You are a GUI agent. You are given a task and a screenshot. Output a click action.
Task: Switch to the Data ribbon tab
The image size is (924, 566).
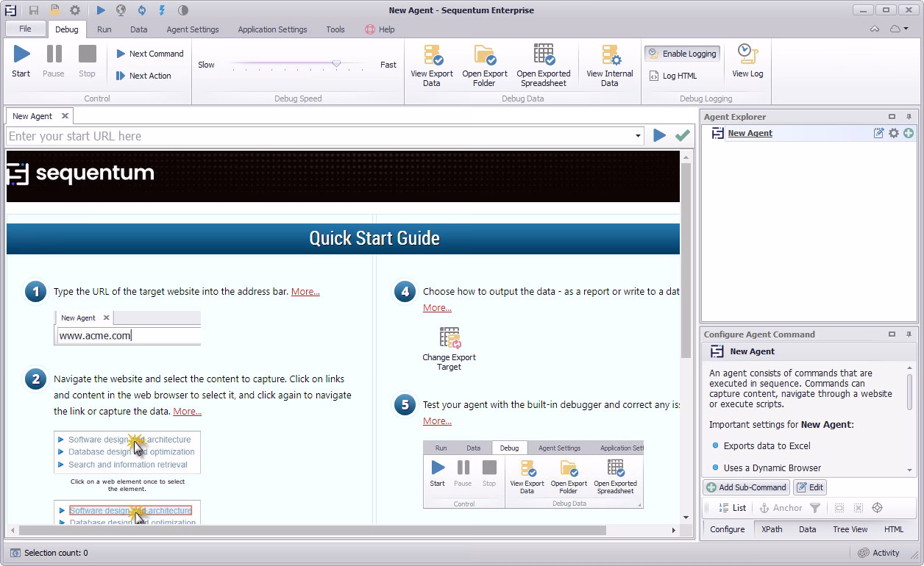[x=139, y=29]
